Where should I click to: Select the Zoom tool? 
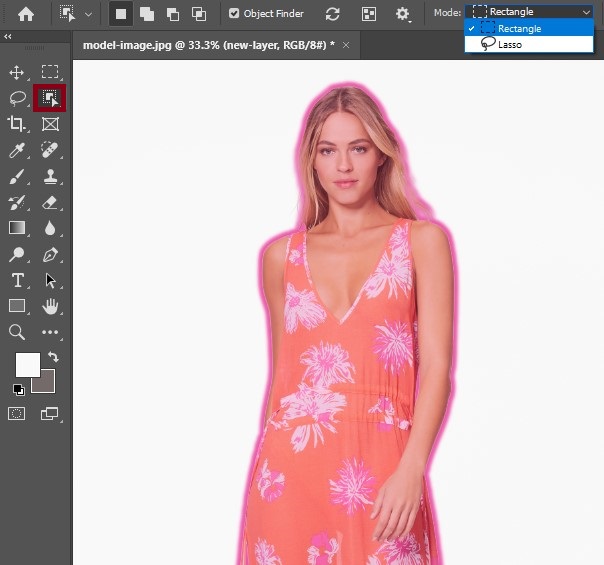[17, 332]
